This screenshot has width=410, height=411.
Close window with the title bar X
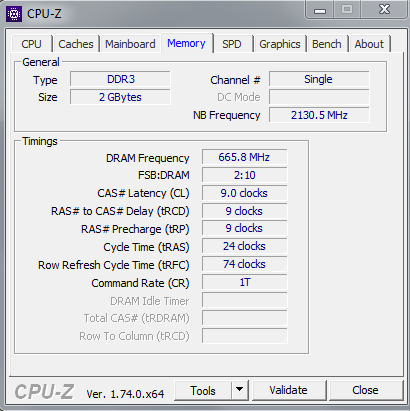click(x=384, y=10)
